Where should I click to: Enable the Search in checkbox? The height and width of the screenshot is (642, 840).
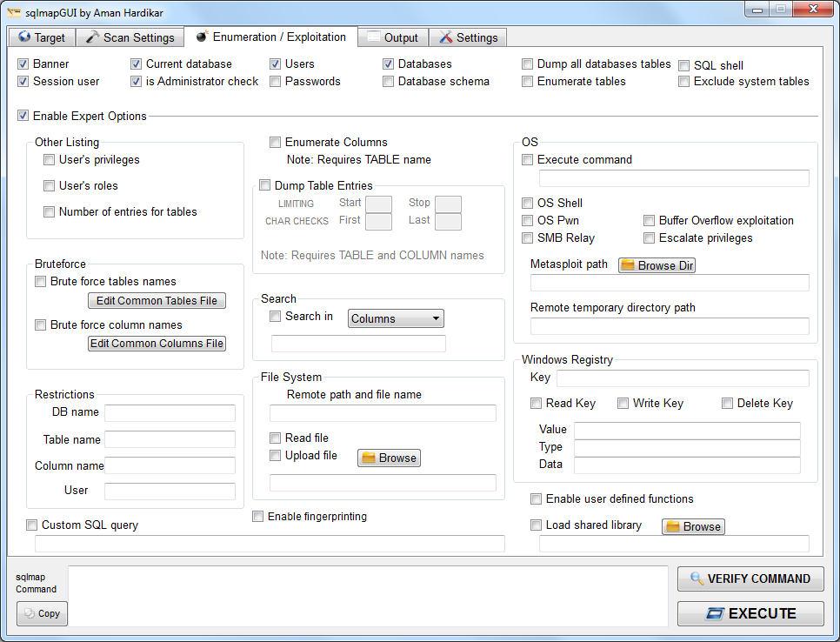276,316
